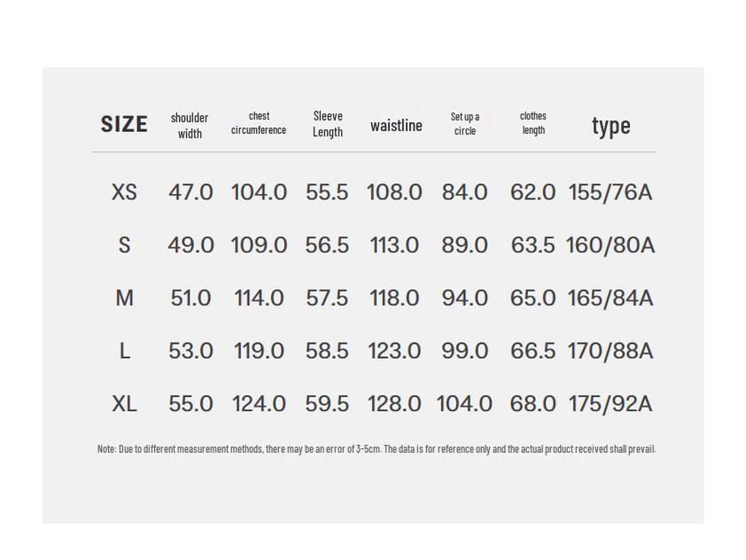Select the 128.0 waistline value

coord(394,404)
